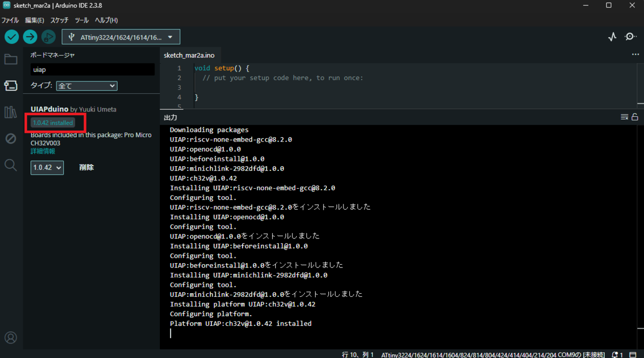Click the ボードマネージャ panel title
This screenshot has height=358, width=644.
tap(53, 55)
